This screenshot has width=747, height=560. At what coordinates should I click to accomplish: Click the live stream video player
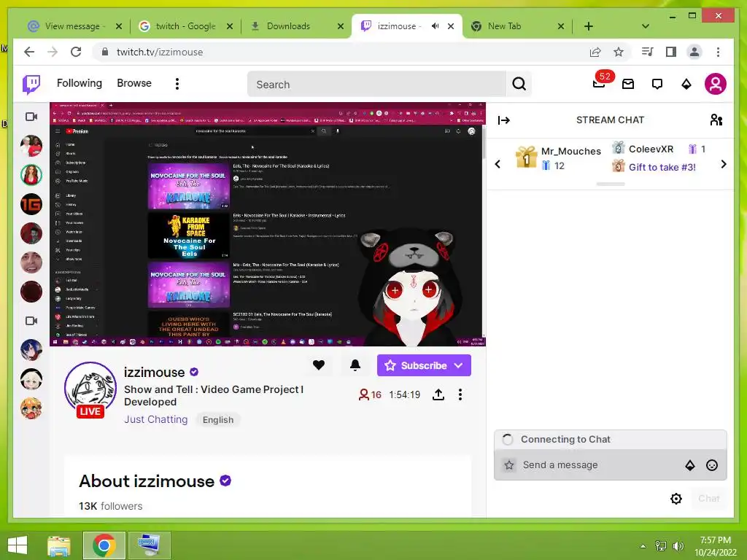[267, 224]
